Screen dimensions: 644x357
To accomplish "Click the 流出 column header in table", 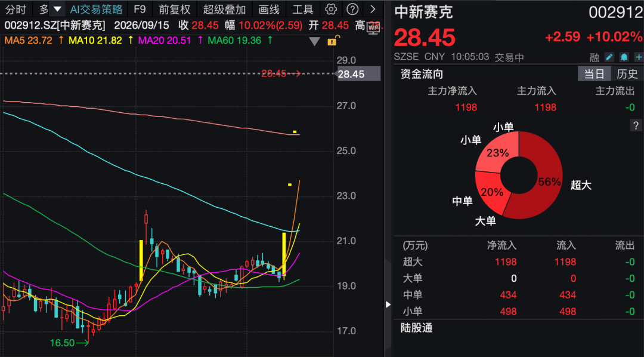I will coord(625,245).
